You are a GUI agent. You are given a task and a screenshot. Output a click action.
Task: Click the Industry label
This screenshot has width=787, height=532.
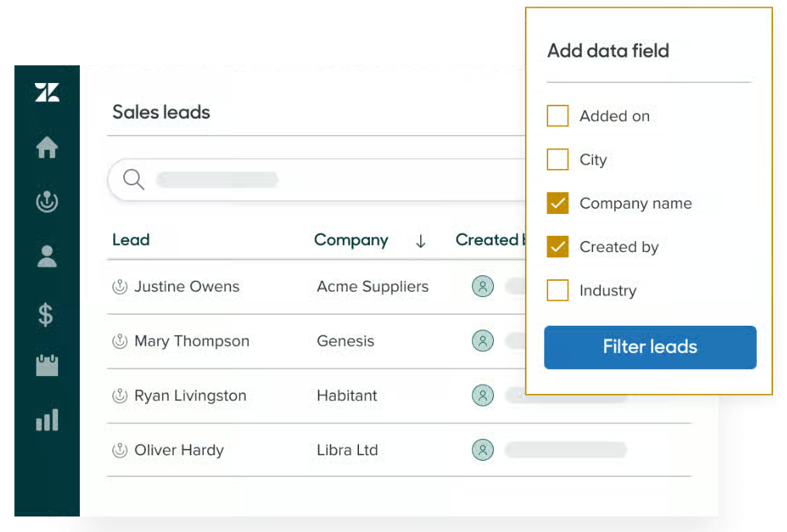click(x=608, y=291)
